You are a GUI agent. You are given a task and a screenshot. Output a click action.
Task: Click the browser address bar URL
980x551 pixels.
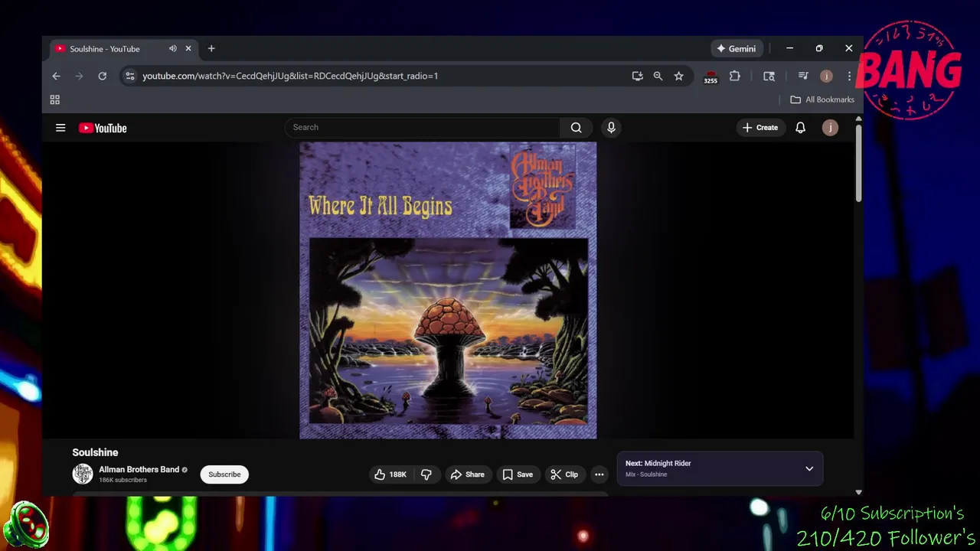290,76
